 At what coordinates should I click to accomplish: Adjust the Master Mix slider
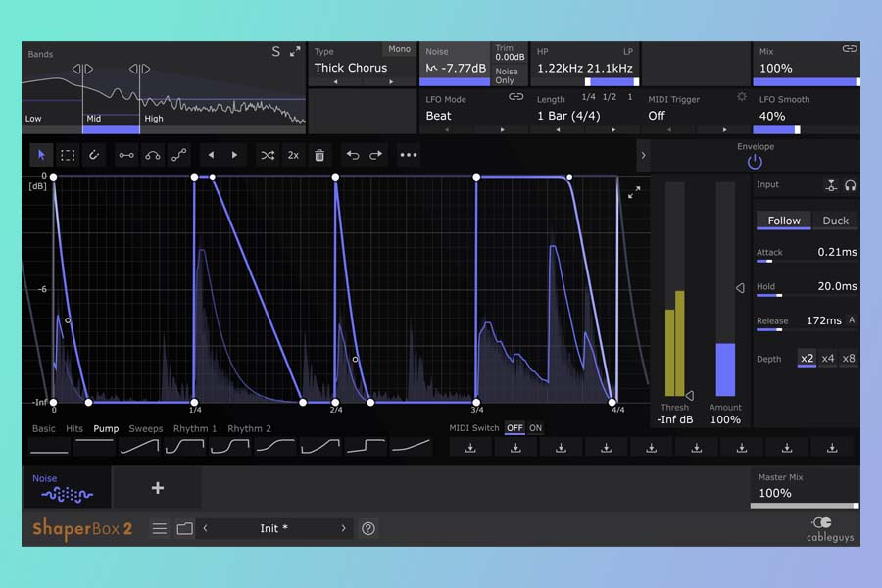pyautogui.click(x=804, y=505)
